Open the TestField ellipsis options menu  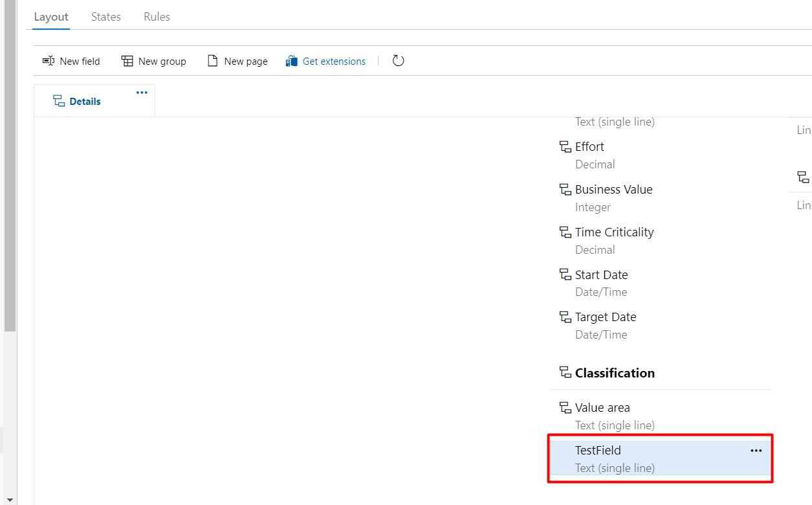(756, 451)
